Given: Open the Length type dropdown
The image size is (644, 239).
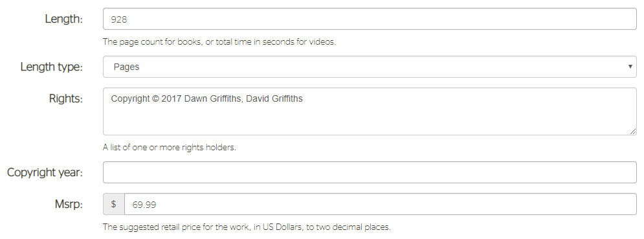Looking at the screenshot, I should [x=370, y=67].
